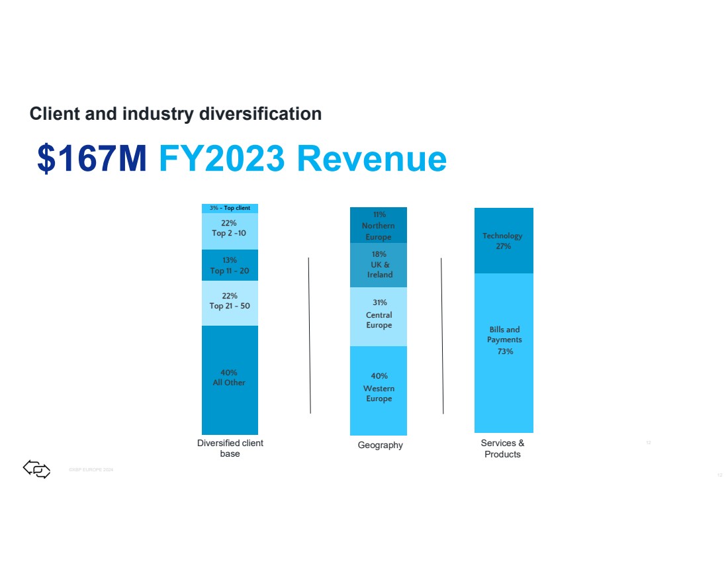Select the "31% Central Europe" segment

[379, 317]
